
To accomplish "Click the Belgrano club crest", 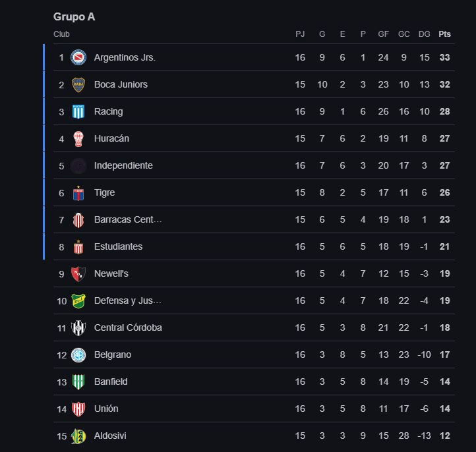I will 78,354.
